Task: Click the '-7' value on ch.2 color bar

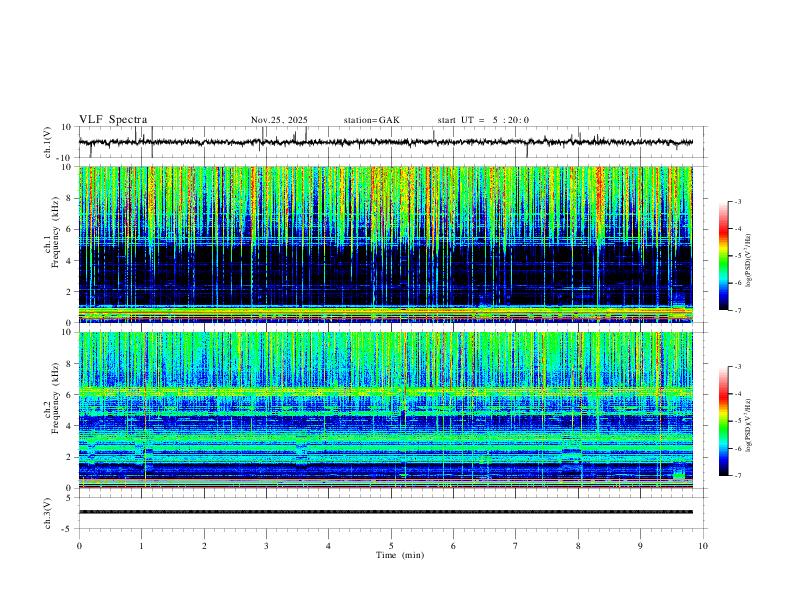Action: pos(737,476)
